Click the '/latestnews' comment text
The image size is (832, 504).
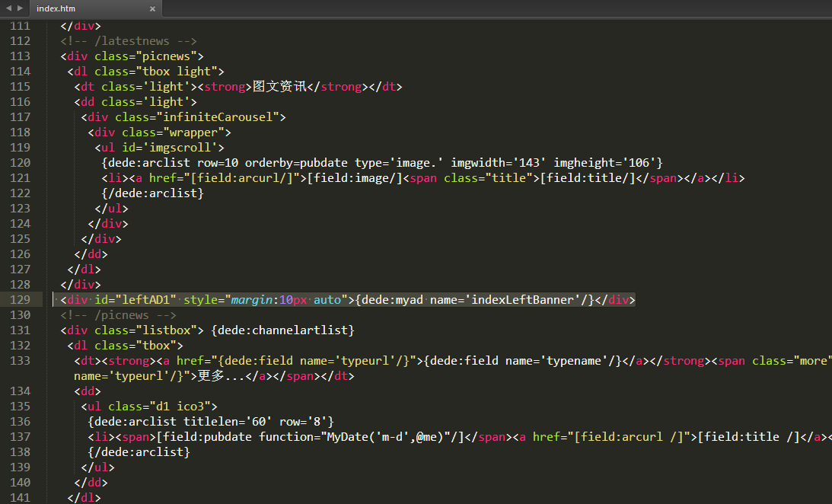pos(132,41)
